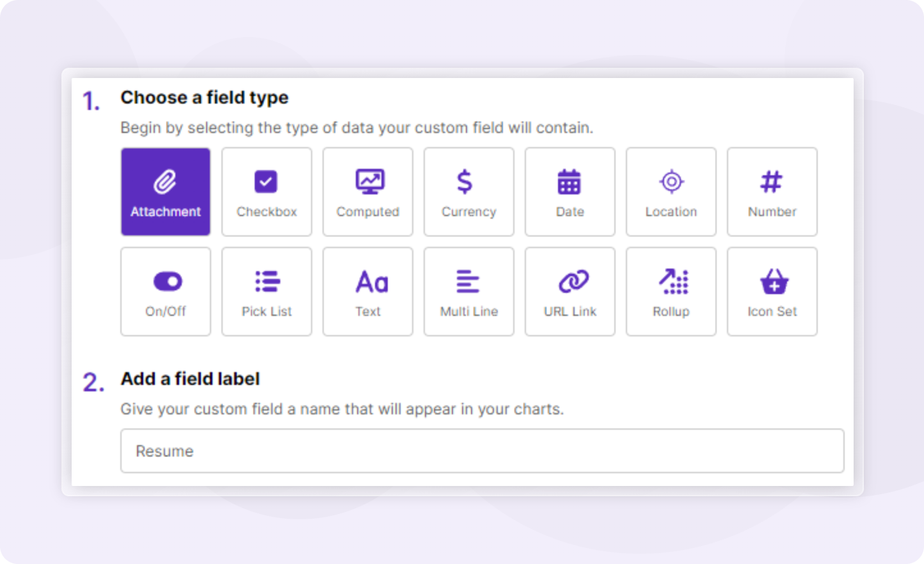Select the Checkbox field type icon

point(266,191)
